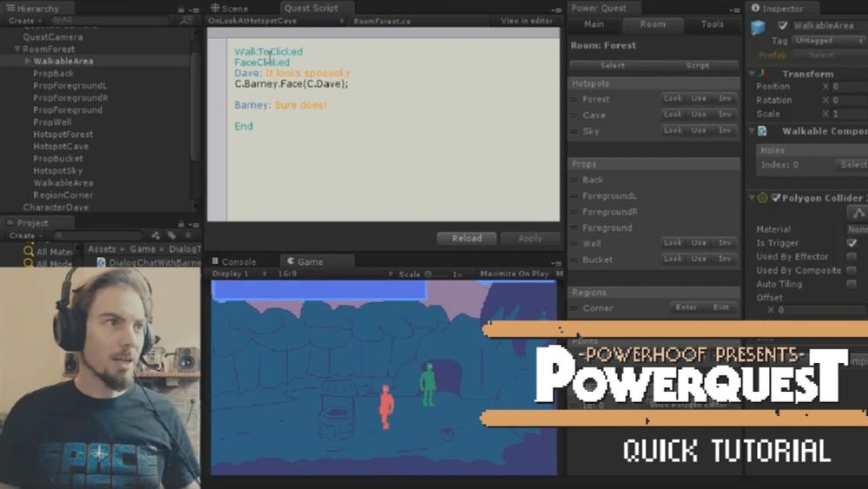Open the Game panel options menu icon

(x=557, y=262)
